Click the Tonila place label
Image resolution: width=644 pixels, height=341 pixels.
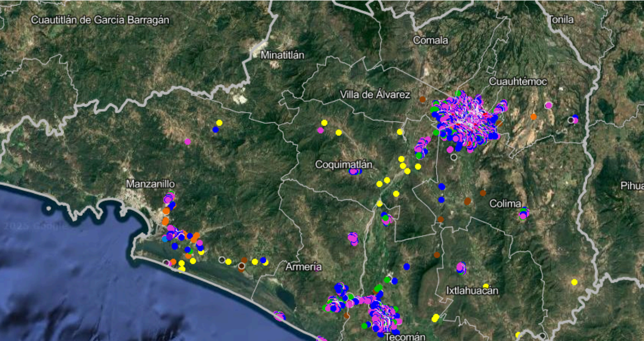click(561, 19)
